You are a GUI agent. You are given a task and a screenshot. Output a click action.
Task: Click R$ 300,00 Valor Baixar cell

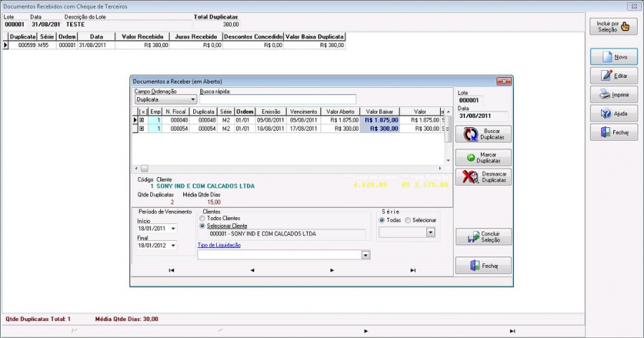(380, 129)
